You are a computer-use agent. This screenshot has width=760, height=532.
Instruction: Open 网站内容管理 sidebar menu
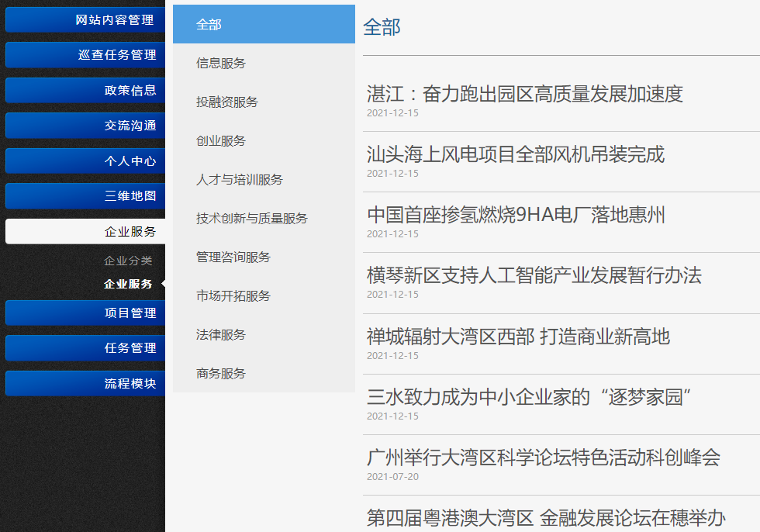85,20
